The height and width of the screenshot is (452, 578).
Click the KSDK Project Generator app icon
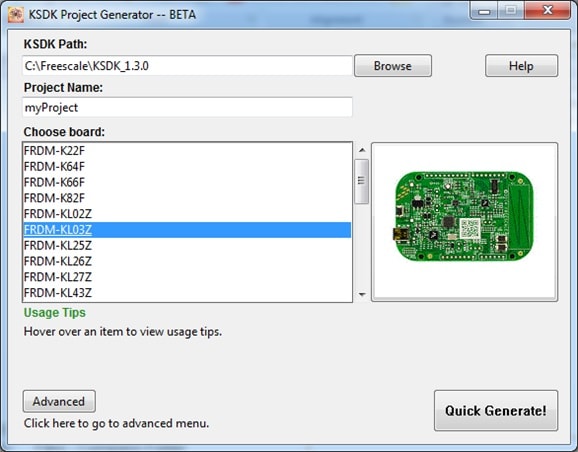pyautogui.click(x=15, y=14)
